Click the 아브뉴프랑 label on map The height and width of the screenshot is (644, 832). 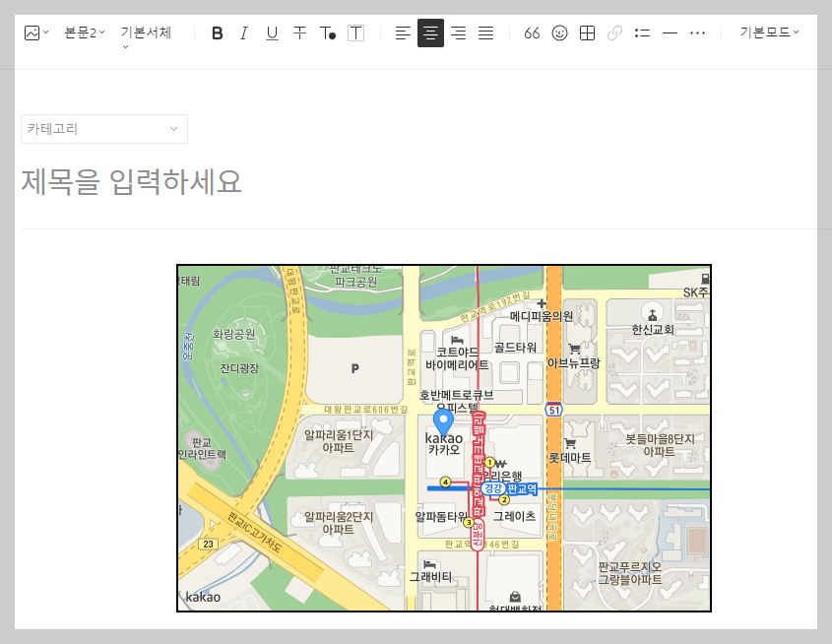[574, 362]
